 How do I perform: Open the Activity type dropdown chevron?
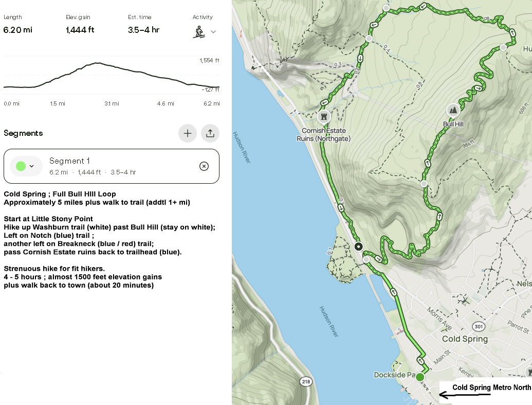click(x=213, y=32)
